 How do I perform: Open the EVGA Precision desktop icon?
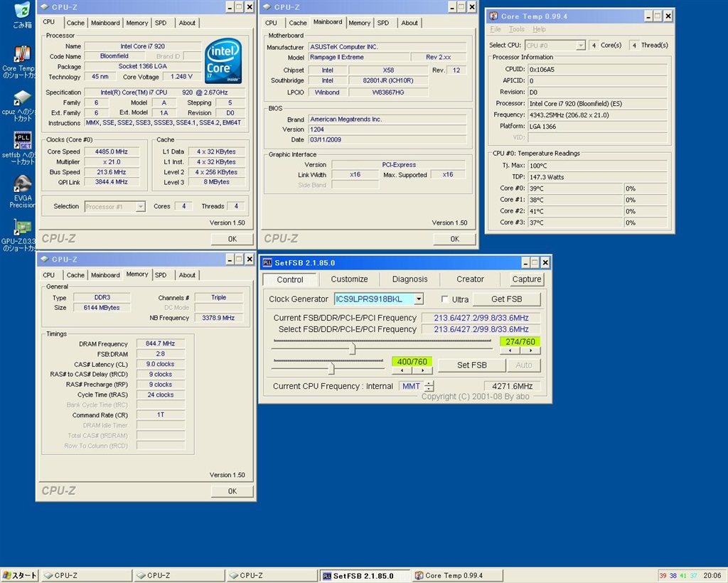point(21,184)
